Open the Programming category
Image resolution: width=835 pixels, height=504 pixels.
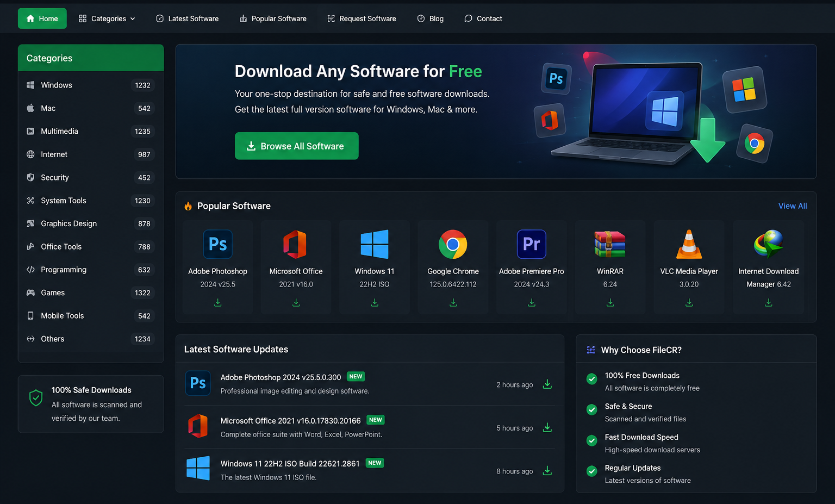click(91, 270)
